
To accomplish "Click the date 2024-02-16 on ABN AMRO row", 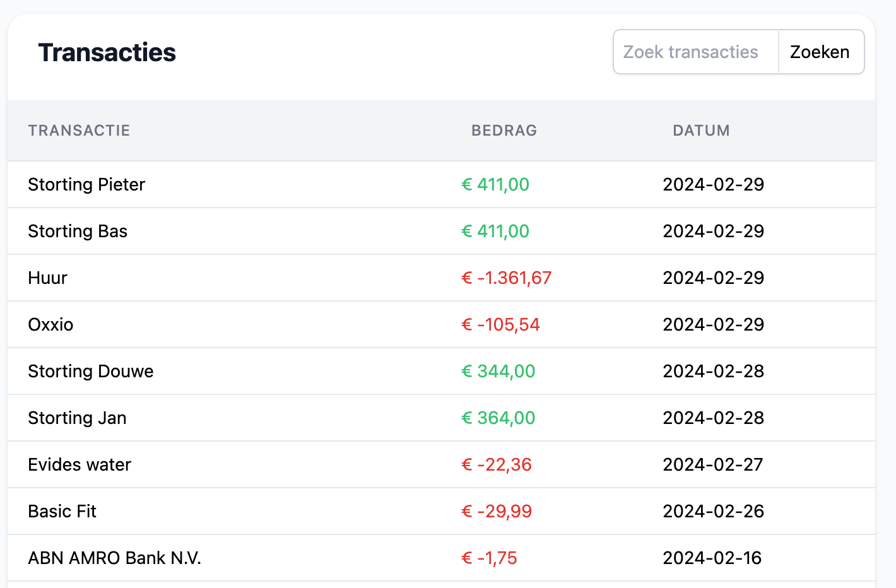I will tap(712, 558).
